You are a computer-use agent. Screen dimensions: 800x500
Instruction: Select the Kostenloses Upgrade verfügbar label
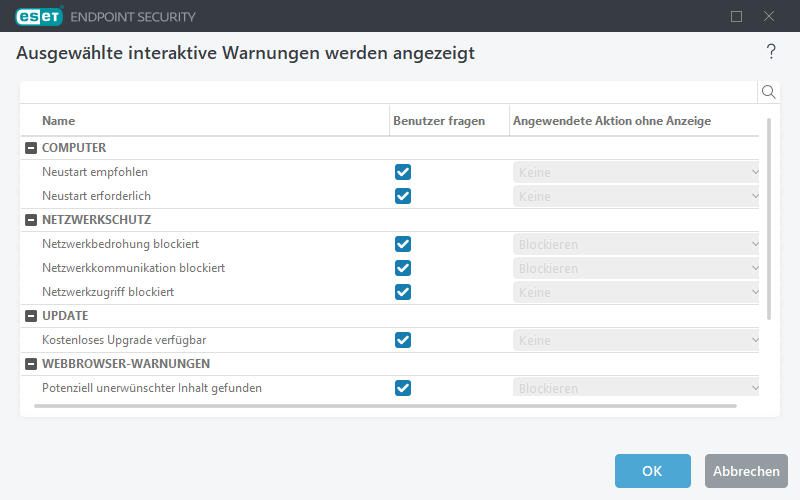tap(124, 340)
